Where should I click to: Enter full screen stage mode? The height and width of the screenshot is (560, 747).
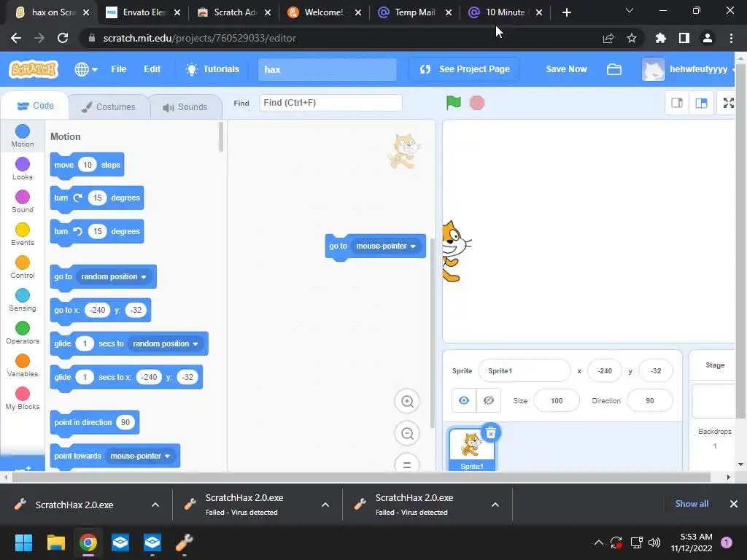pos(729,103)
